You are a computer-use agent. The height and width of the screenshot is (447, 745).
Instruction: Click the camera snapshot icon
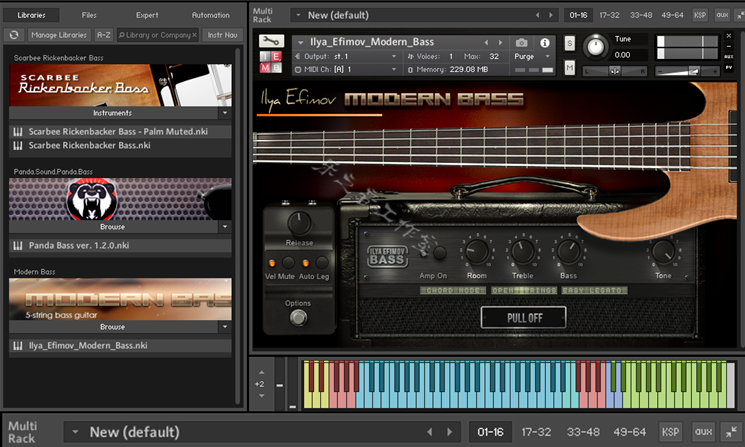pyautogui.click(x=521, y=43)
